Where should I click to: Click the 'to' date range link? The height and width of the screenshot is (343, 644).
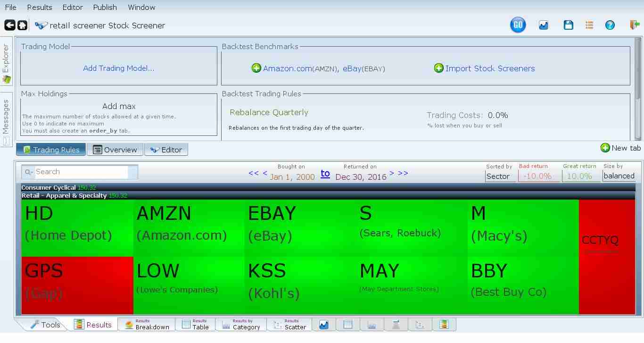[325, 173]
